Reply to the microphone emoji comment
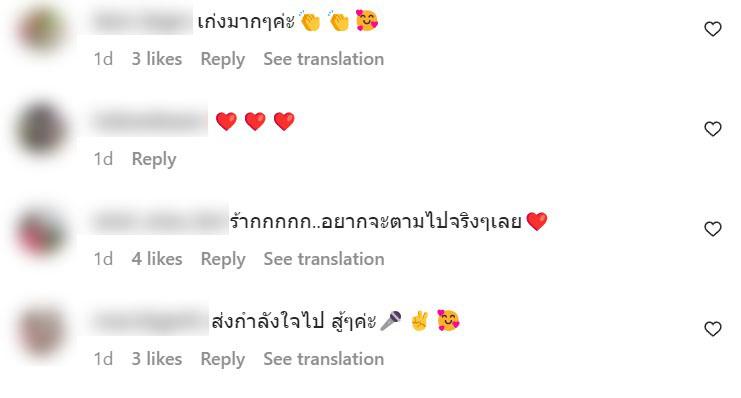 click(223, 359)
